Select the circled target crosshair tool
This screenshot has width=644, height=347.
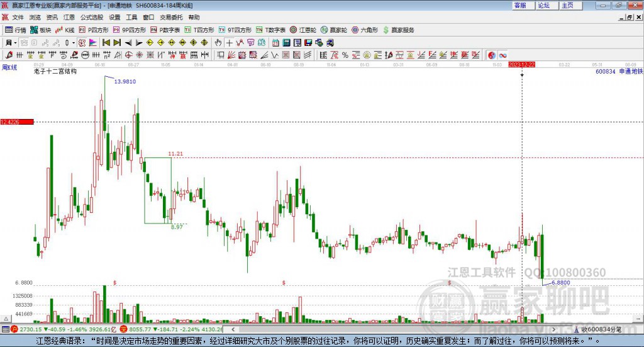128,55
